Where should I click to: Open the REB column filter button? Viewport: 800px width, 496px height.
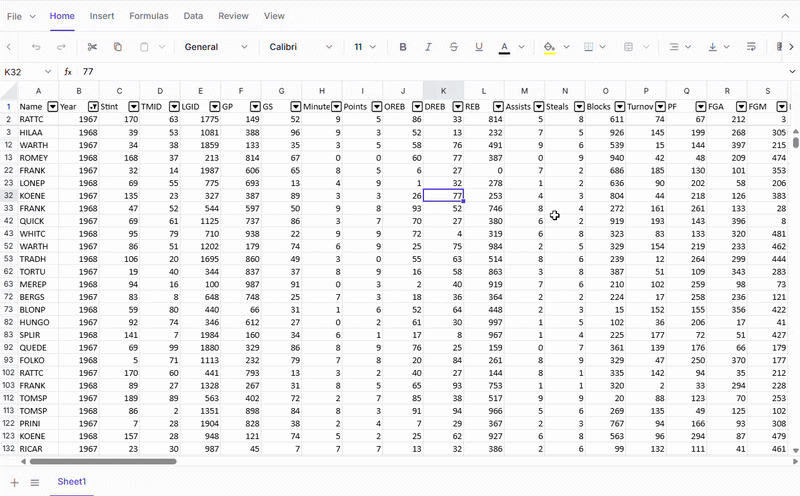point(498,106)
